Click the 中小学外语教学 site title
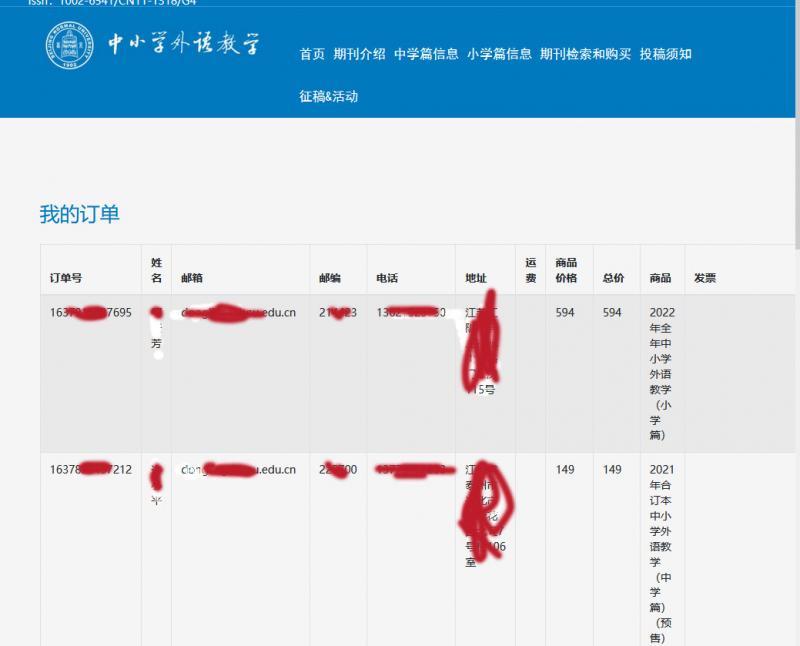This screenshot has height=646, width=800. (x=184, y=44)
